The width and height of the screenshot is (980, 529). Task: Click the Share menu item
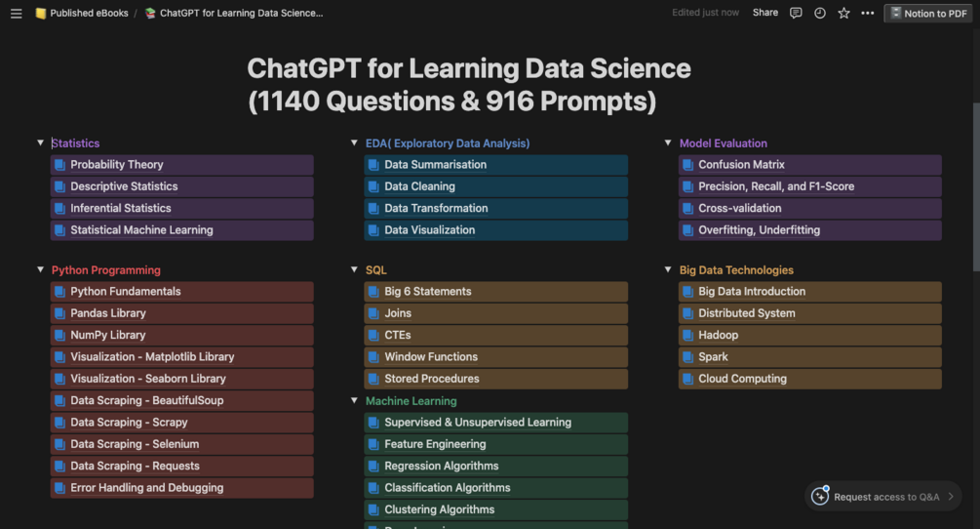(x=765, y=13)
